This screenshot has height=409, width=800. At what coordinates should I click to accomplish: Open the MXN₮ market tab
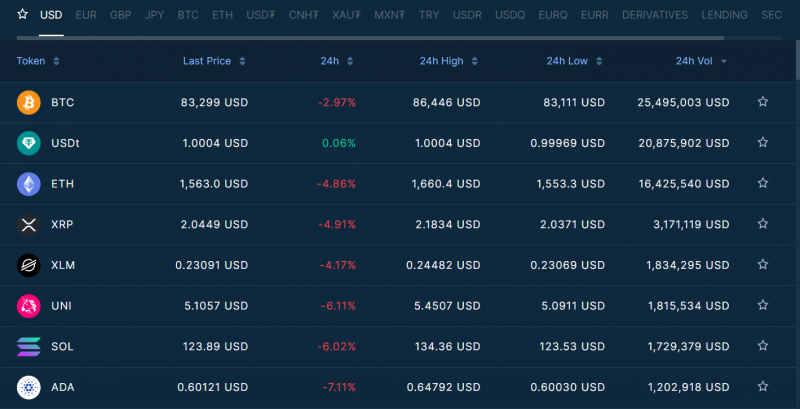(x=390, y=15)
